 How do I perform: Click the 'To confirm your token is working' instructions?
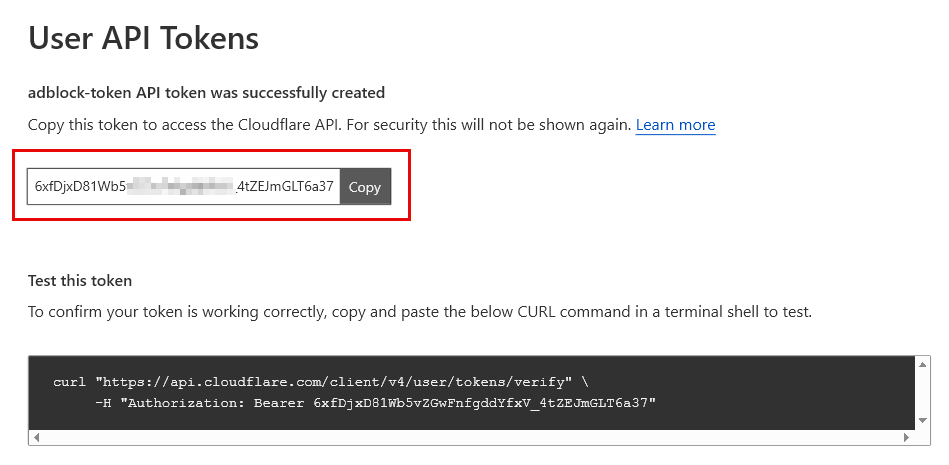point(419,311)
